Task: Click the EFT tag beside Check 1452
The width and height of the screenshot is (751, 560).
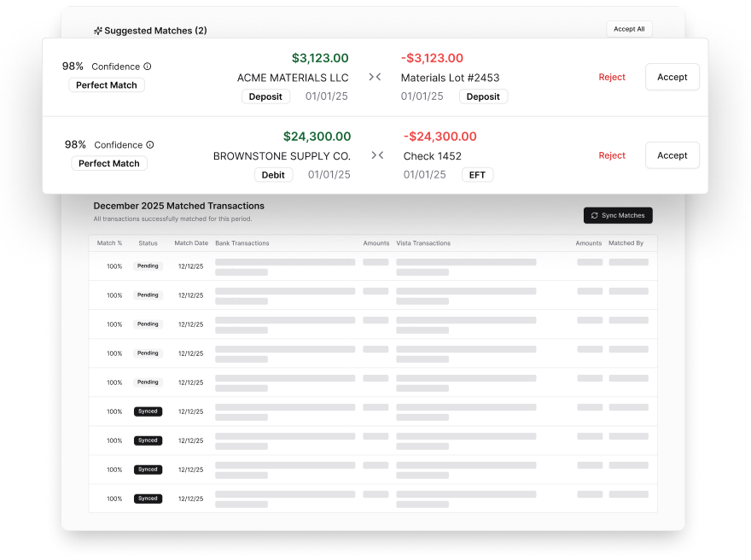Action: click(x=477, y=174)
